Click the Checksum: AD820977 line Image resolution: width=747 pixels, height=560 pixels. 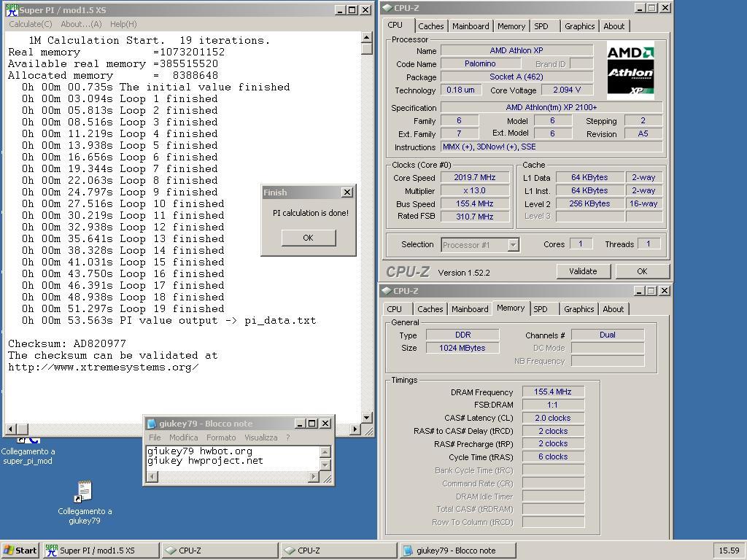pos(67,343)
